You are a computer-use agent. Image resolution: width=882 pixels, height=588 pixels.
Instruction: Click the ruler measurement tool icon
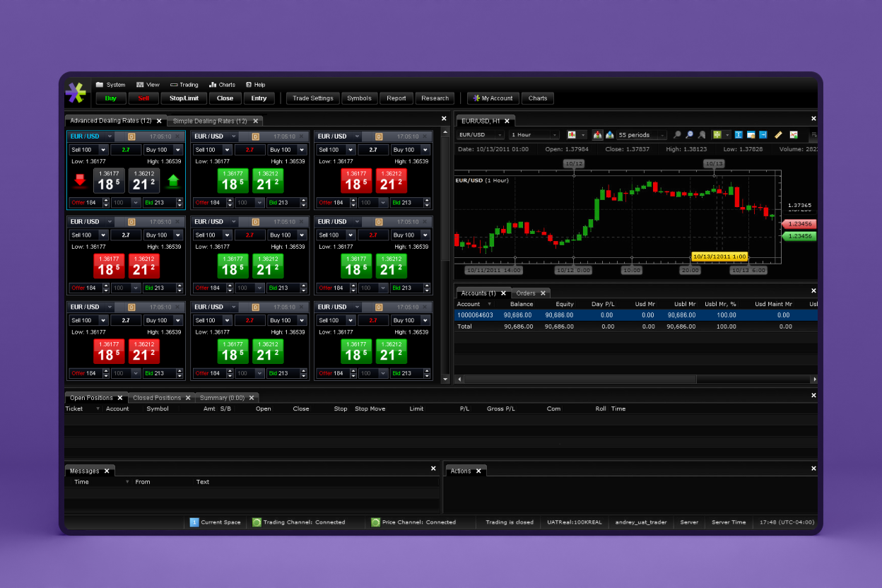[x=778, y=135]
